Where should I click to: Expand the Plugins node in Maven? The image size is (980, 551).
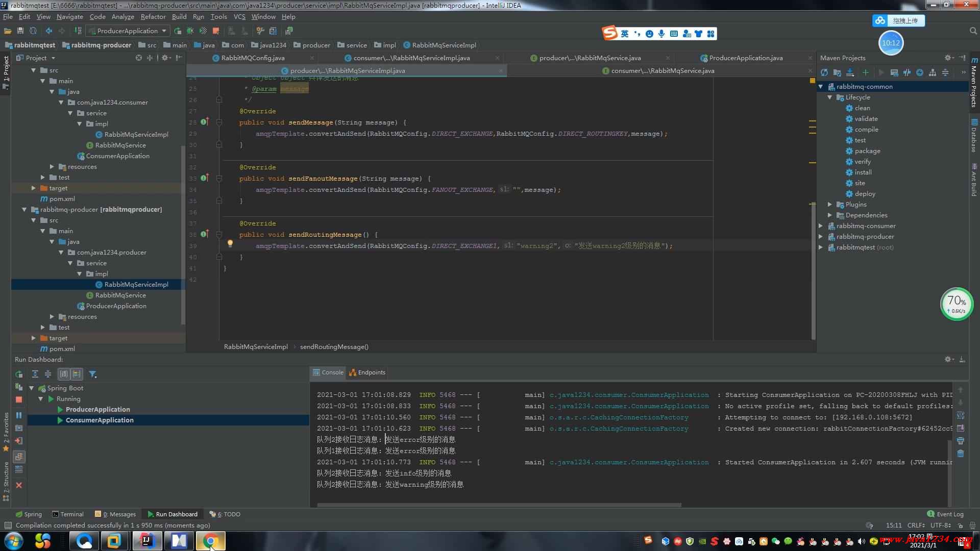pyautogui.click(x=830, y=205)
